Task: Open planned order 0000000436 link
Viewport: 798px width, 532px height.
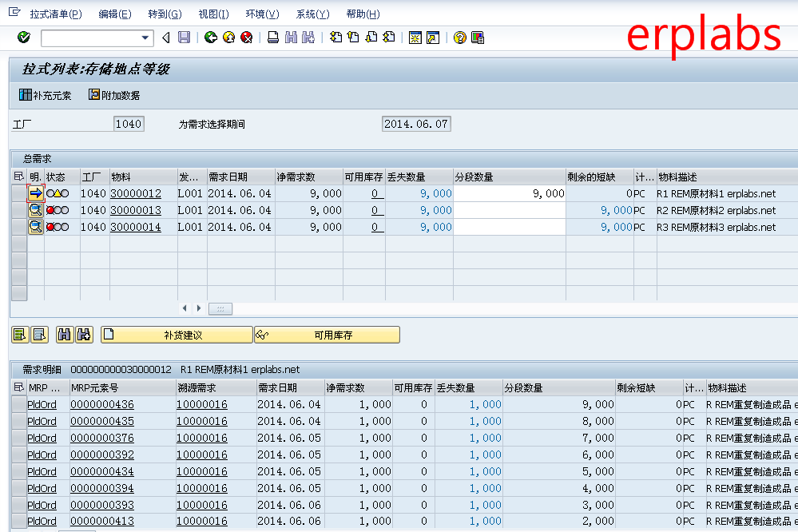Action: coord(101,404)
